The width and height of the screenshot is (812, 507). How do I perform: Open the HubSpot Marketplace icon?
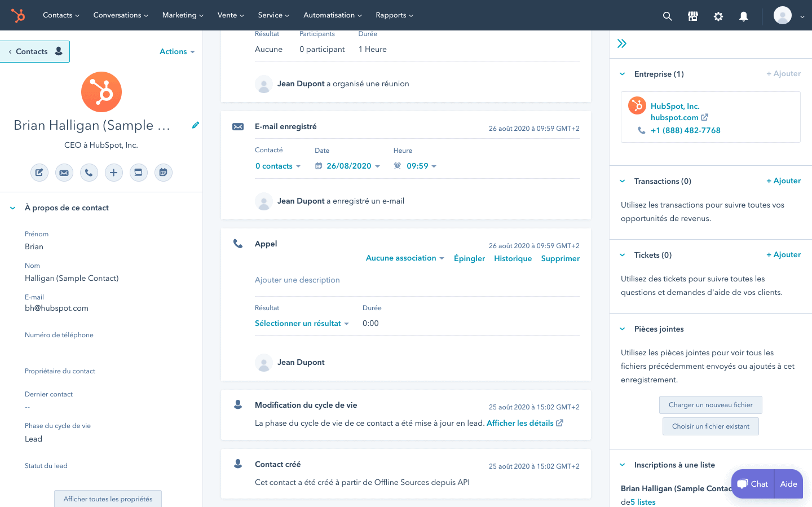coord(692,15)
